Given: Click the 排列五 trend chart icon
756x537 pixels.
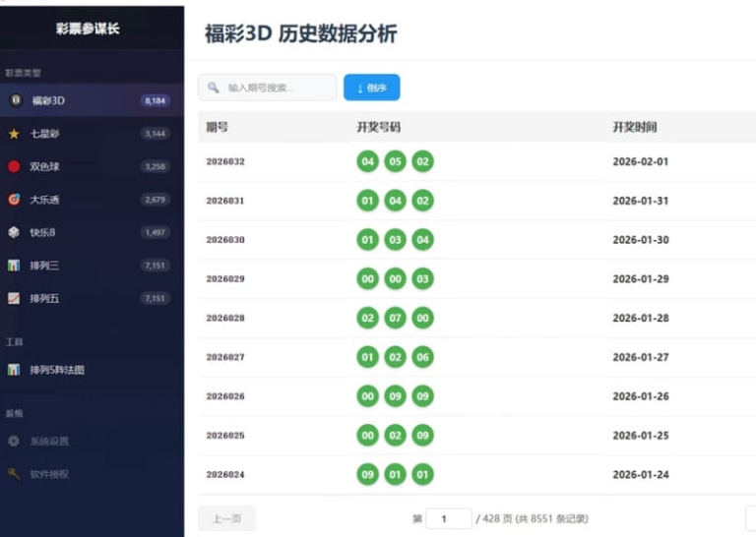Looking at the screenshot, I should click(14, 298).
